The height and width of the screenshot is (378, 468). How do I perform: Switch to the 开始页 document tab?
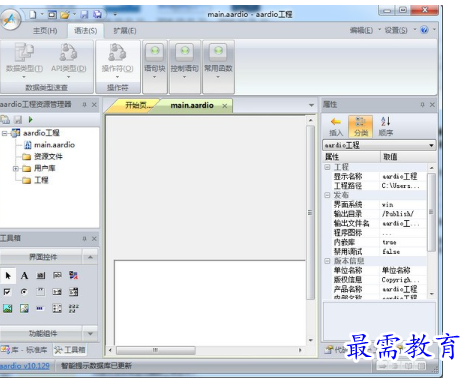(138, 105)
